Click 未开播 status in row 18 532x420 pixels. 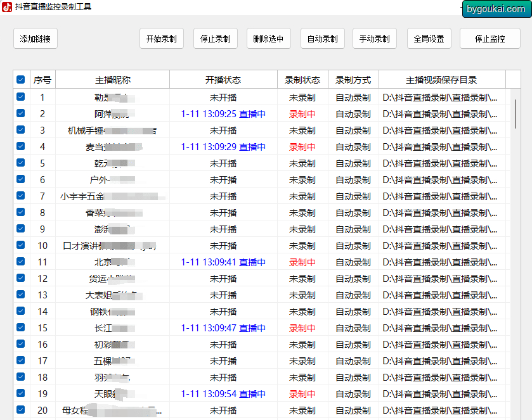tap(223, 378)
